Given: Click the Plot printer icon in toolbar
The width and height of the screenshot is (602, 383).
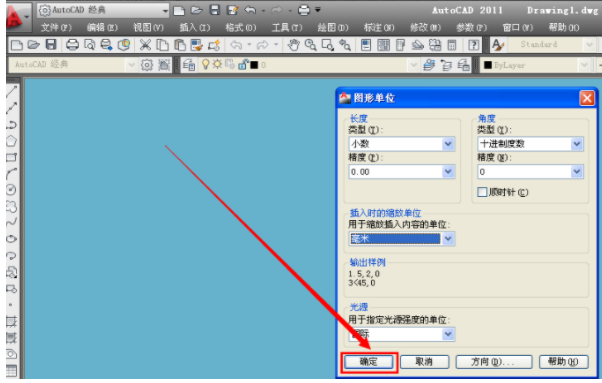Looking at the screenshot, I should click(72, 45).
